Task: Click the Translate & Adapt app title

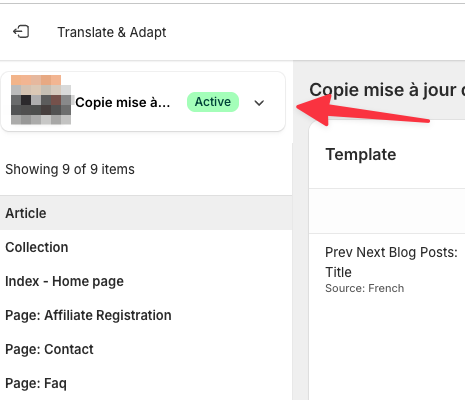Action: [x=112, y=32]
